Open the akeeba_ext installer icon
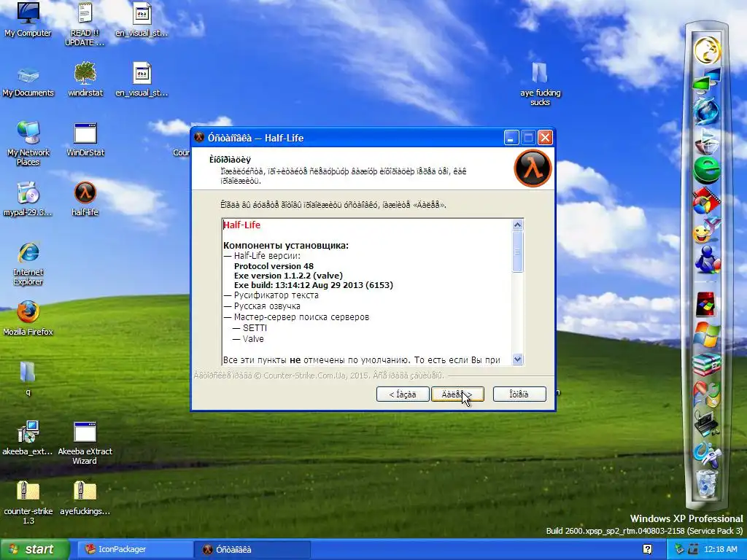747x560 pixels. tap(28, 438)
